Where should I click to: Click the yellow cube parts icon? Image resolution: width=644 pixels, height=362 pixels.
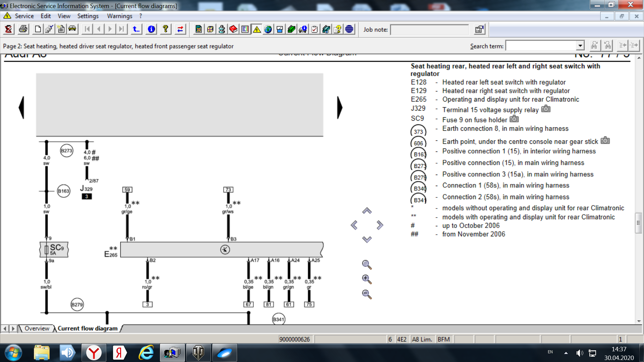tap(210, 29)
